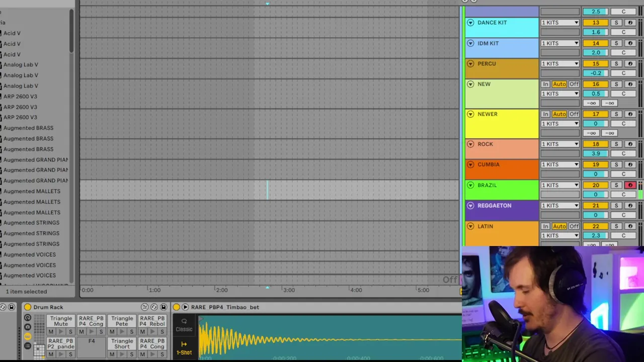The height and width of the screenshot is (362, 644).
Task: Collapse the LATIN track
Action: click(x=470, y=226)
